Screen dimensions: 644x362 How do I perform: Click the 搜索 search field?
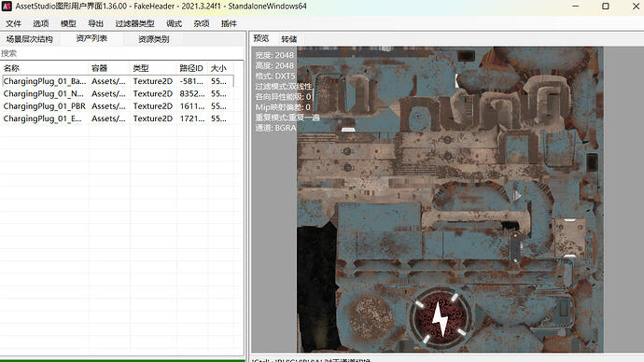pyautogui.click(x=122, y=53)
